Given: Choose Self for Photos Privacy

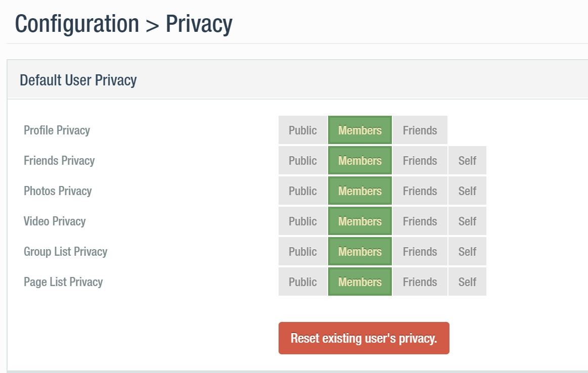Looking at the screenshot, I should click(x=467, y=191).
